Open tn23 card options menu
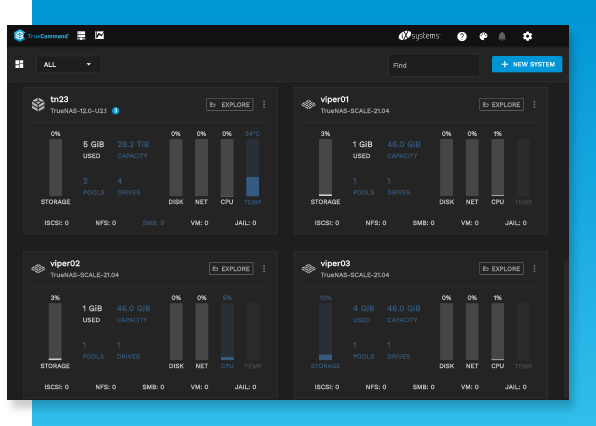Screen dimensions: 596x426 [x=264, y=105]
